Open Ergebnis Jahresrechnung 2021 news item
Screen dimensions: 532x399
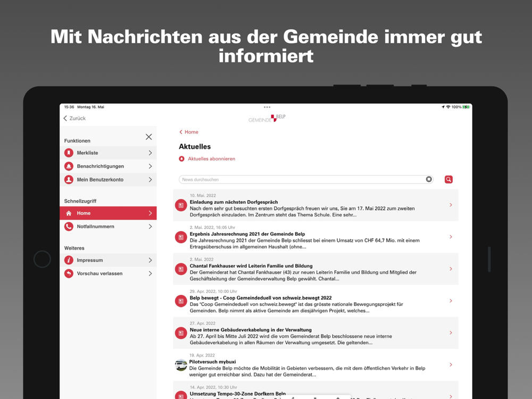tap(315, 237)
